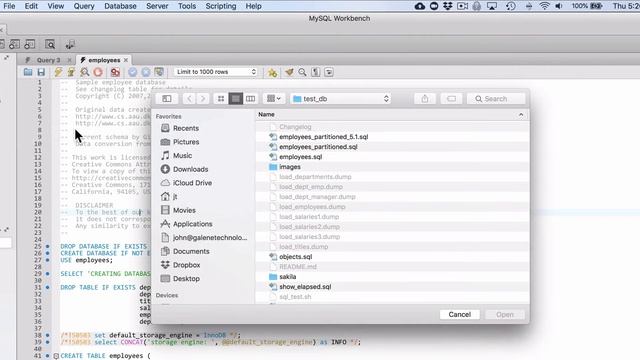This screenshot has height=360, width=640.
Task: Toggle sidebar in file dialog
Action: coord(167,99)
